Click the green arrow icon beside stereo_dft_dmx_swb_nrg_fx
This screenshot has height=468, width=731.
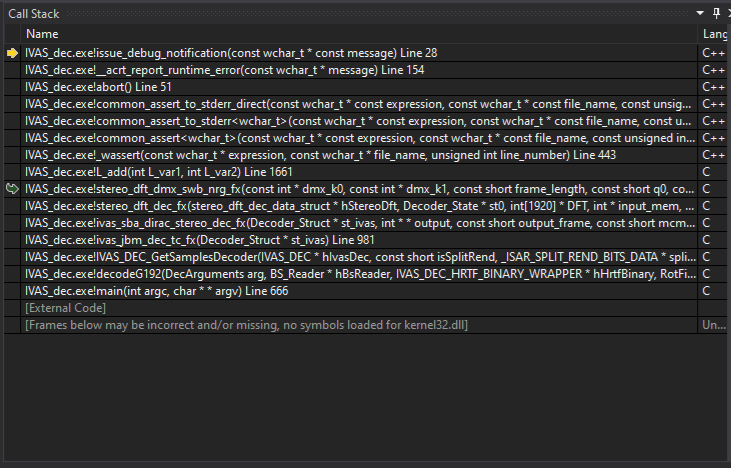coord(12,189)
